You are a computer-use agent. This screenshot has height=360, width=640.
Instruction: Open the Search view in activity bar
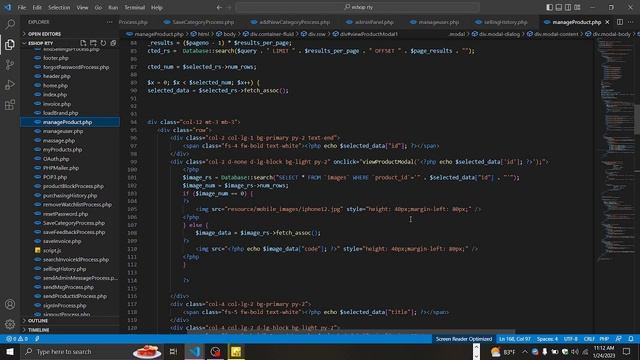10,24
